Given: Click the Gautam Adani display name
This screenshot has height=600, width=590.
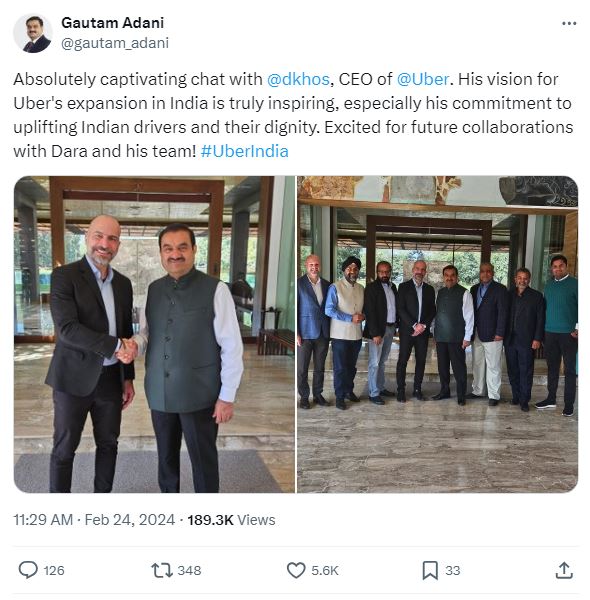Looking at the screenshot, I should point(112,23).
